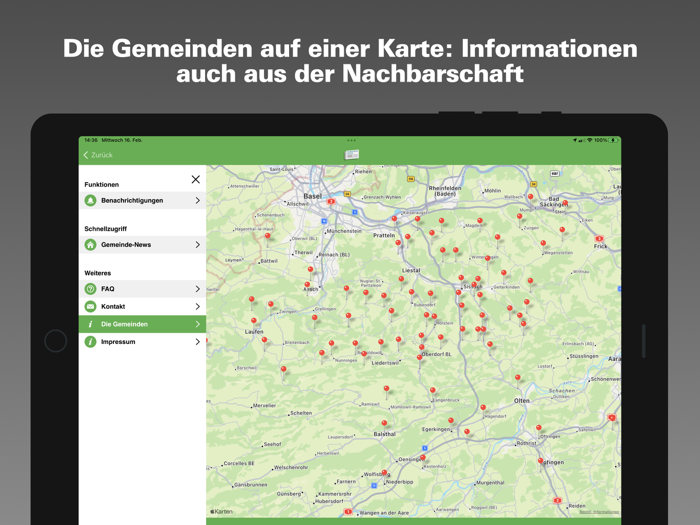The height and width of the screenshot is (525, 700).
Task: Tap the map pin at Egerkingen
Action: click(451, 421)
